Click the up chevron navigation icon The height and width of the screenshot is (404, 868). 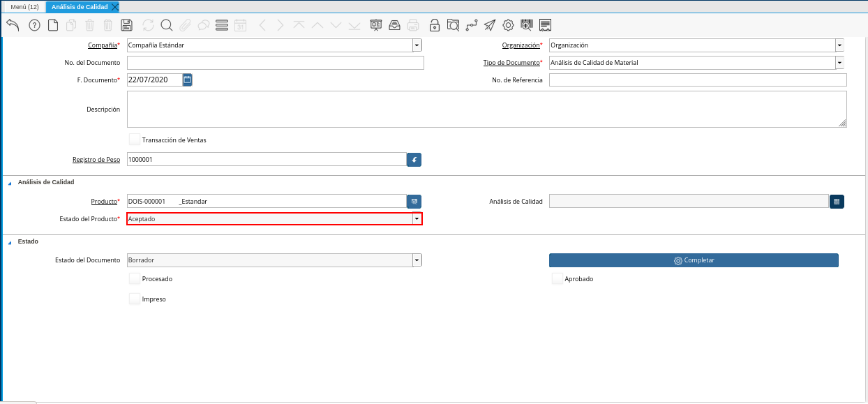point(317,25)
